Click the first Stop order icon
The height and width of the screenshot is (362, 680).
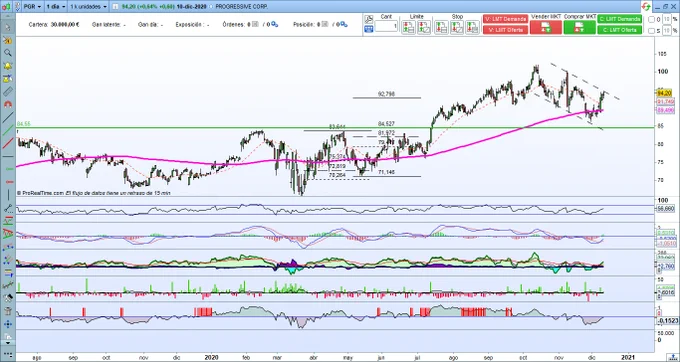point(441,27)
